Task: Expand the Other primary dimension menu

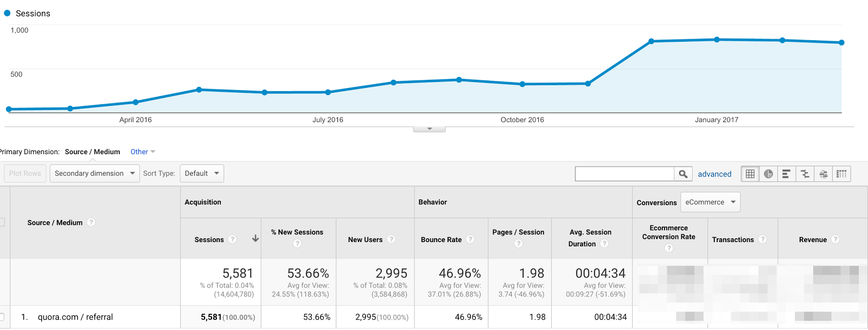Action: point(143,152)
